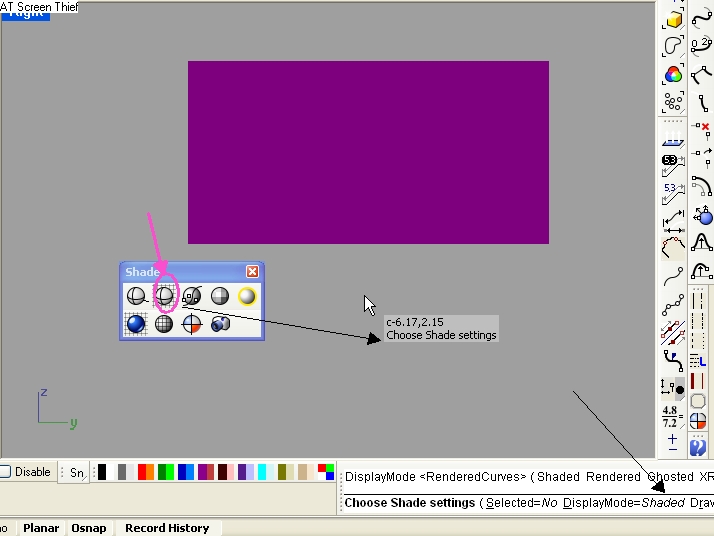This screenshot has width=714, height=536.
Task: Toggle Planar mode in status bar
Action: tap(41, 528)
